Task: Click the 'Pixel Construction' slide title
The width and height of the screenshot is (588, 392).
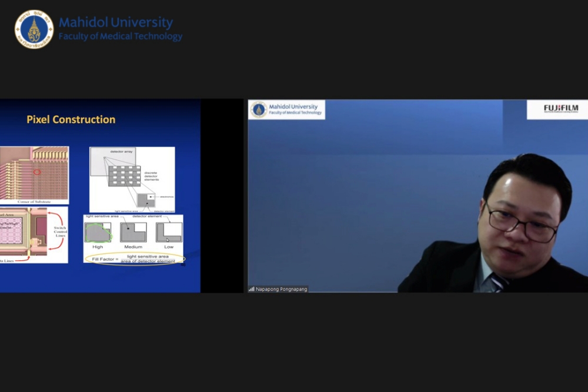Action: 71,119
